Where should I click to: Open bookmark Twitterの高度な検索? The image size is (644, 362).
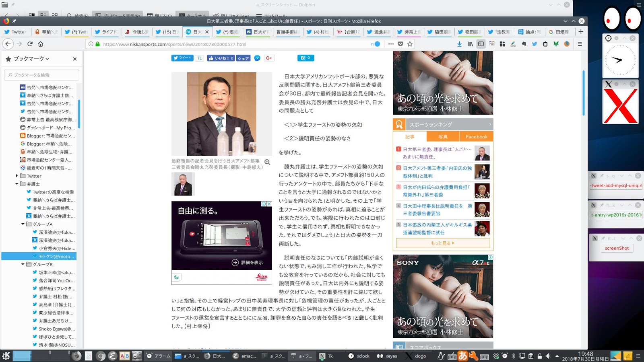53,192
